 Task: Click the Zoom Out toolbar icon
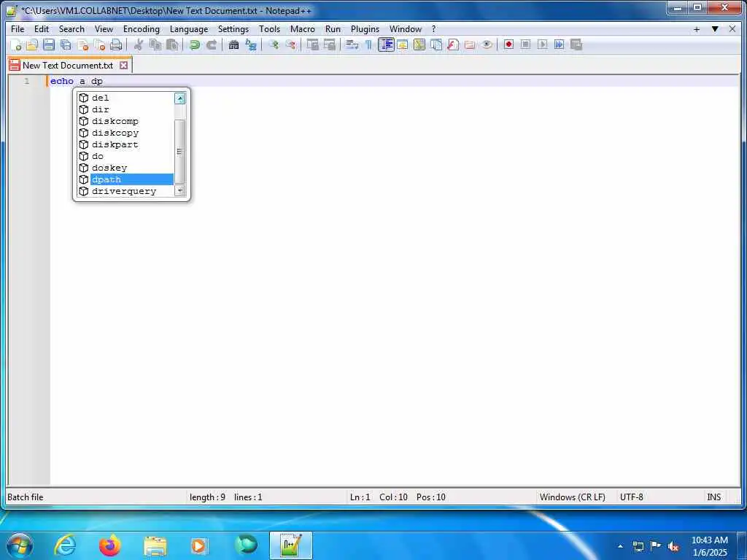coord(290,44)
